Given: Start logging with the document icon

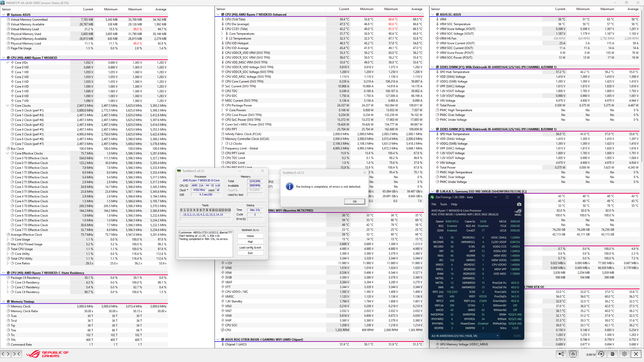Looking at the screenshot, I should click(613, 354).
